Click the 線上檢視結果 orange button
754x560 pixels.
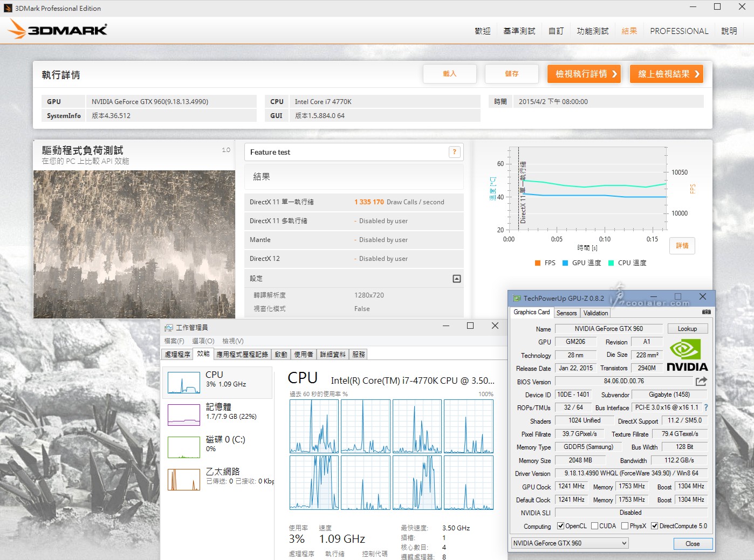[x=667, y=74]
